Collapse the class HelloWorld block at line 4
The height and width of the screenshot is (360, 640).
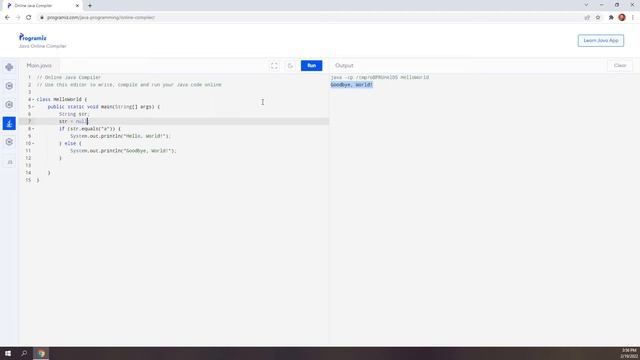click(33, 100)
